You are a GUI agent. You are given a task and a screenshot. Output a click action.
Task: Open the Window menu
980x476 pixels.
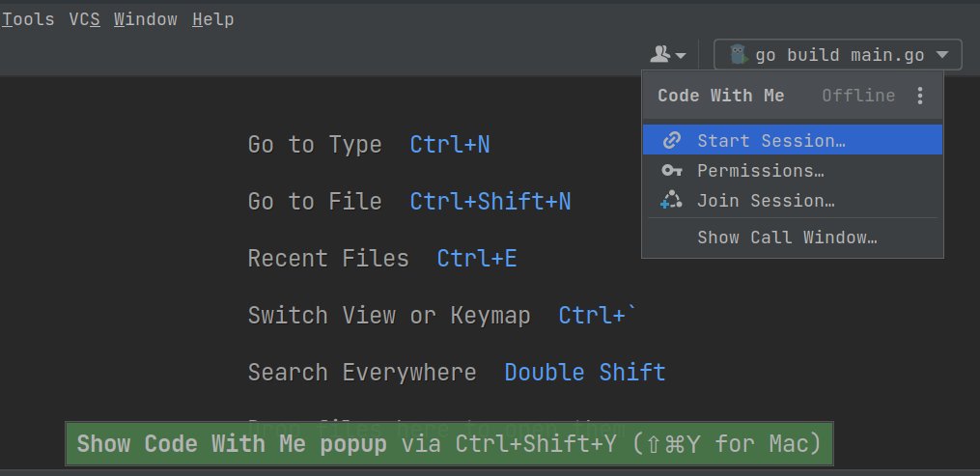[x=145, y=19]
